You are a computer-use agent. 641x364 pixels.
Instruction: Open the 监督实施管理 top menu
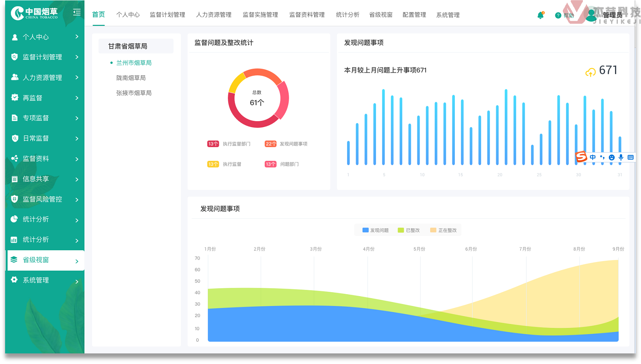260,15
